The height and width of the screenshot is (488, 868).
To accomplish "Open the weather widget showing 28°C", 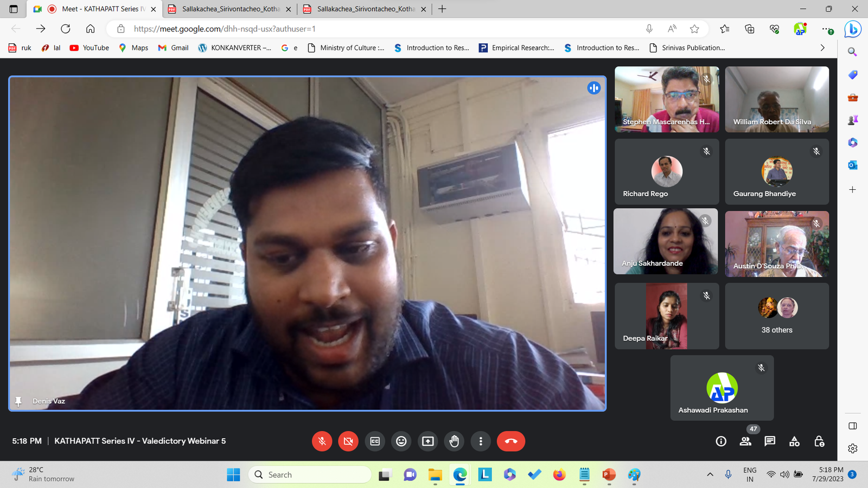I will 43,474.
